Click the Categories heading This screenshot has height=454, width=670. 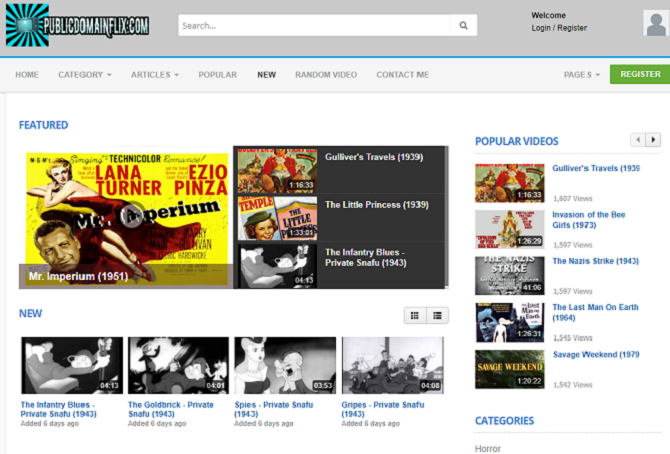504,421
